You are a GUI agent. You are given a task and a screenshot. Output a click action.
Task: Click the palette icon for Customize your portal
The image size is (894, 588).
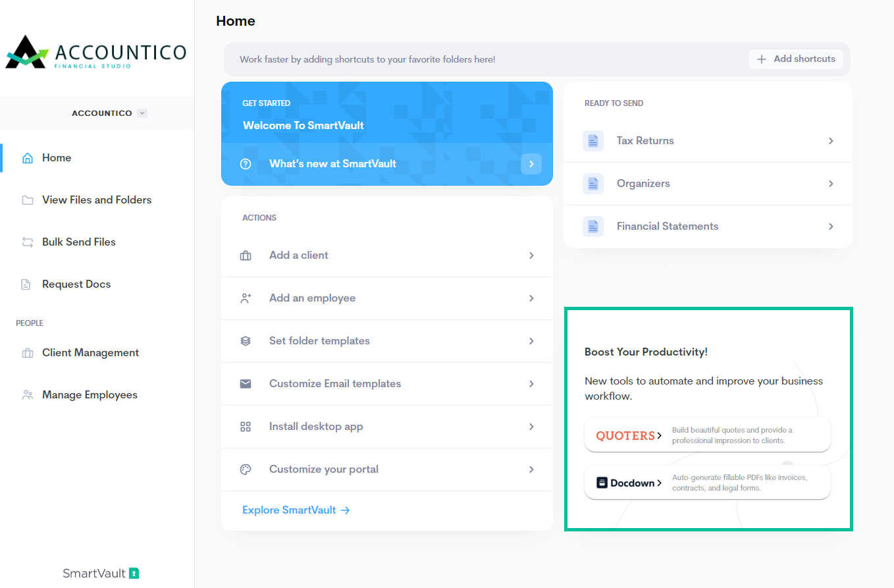coord(246,469)
